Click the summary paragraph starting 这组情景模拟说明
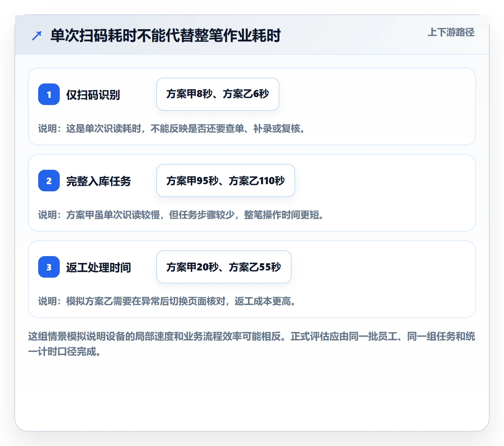The width and height of the screenshot is (504, 446). [x=252, y=344]
